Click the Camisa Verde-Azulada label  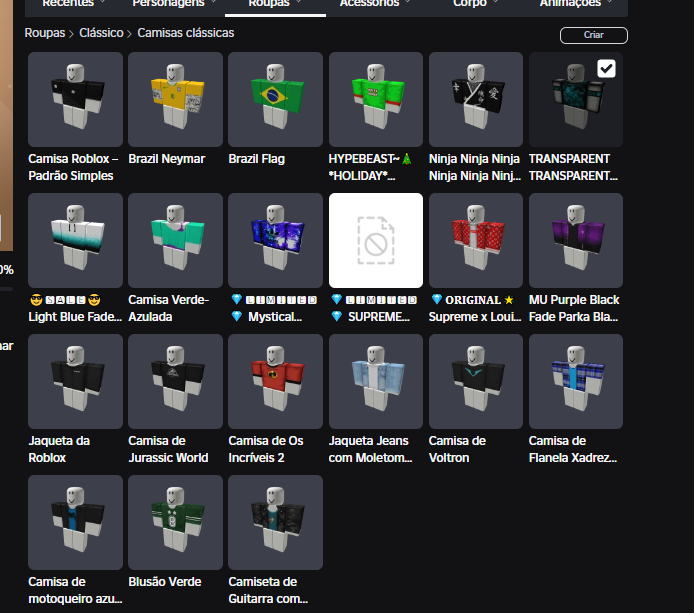[169, 308]
